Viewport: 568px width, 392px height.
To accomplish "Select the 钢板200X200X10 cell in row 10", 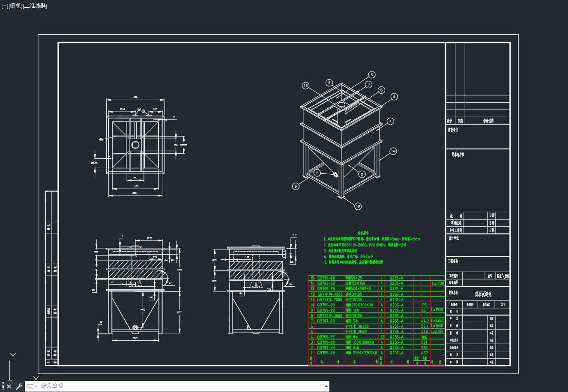I will pos(362,305).
